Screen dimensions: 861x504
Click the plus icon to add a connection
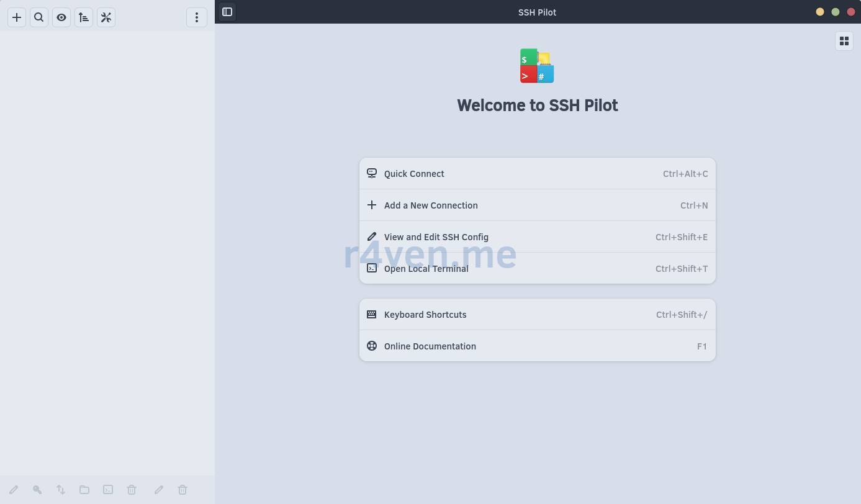coord(17,17)
